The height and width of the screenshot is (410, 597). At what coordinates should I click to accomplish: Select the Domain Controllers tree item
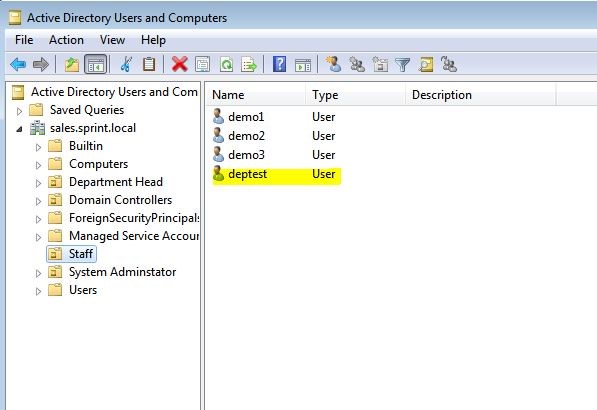120,200
